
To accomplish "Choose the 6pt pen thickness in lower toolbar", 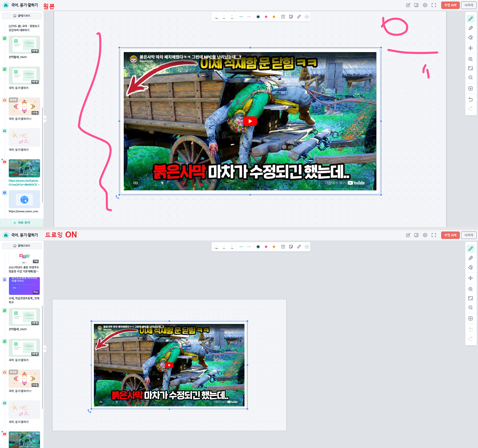I will pyautogui.click(x=224, y=247).
